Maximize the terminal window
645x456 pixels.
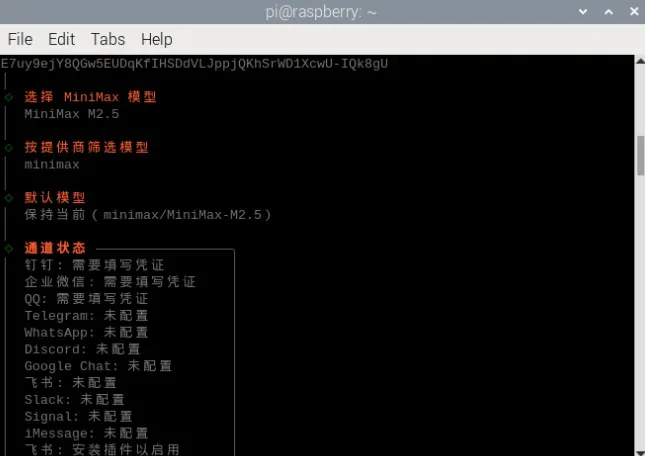(x=609, y=12)
